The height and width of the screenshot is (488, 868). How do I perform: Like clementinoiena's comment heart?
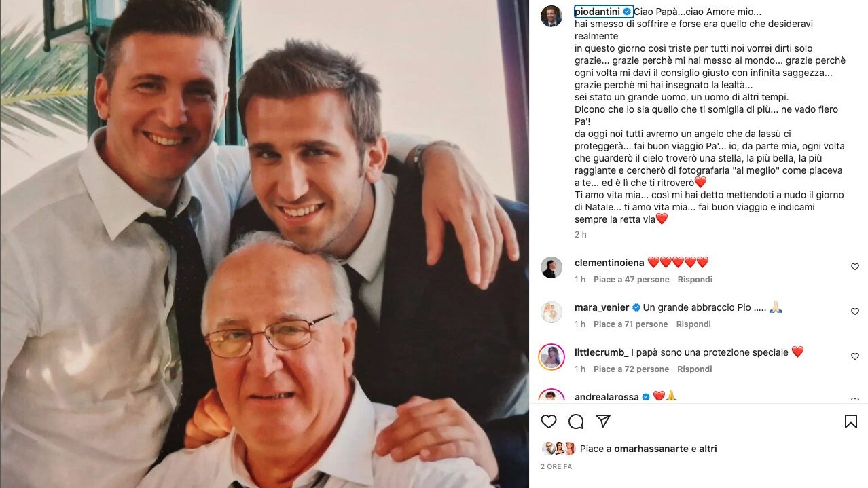[855, 267]
